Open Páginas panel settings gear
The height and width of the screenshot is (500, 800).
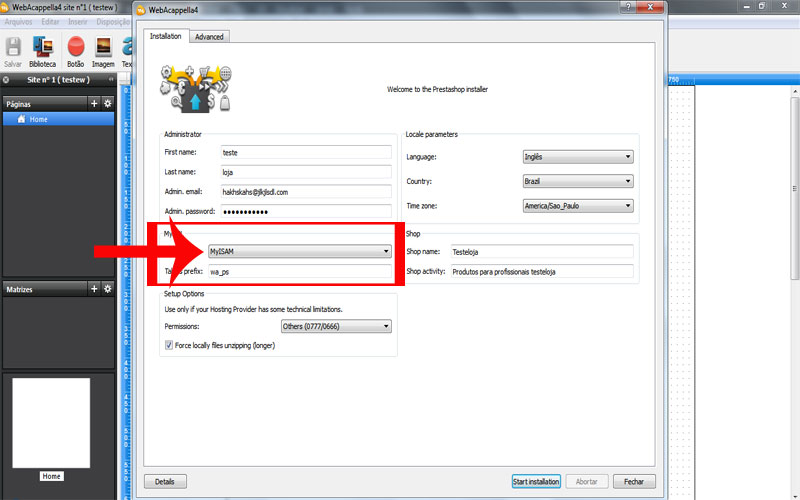[x=108, y=104]
